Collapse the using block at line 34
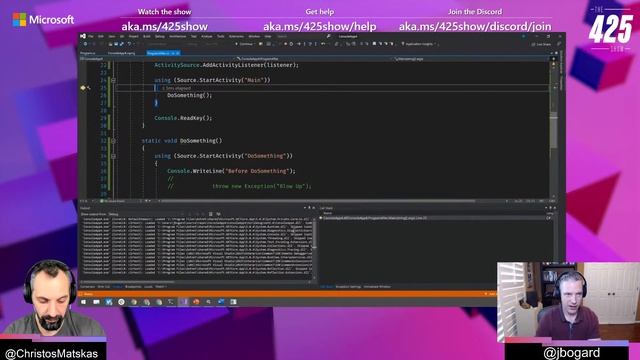The image size is (640, 360). coord(113,156)
